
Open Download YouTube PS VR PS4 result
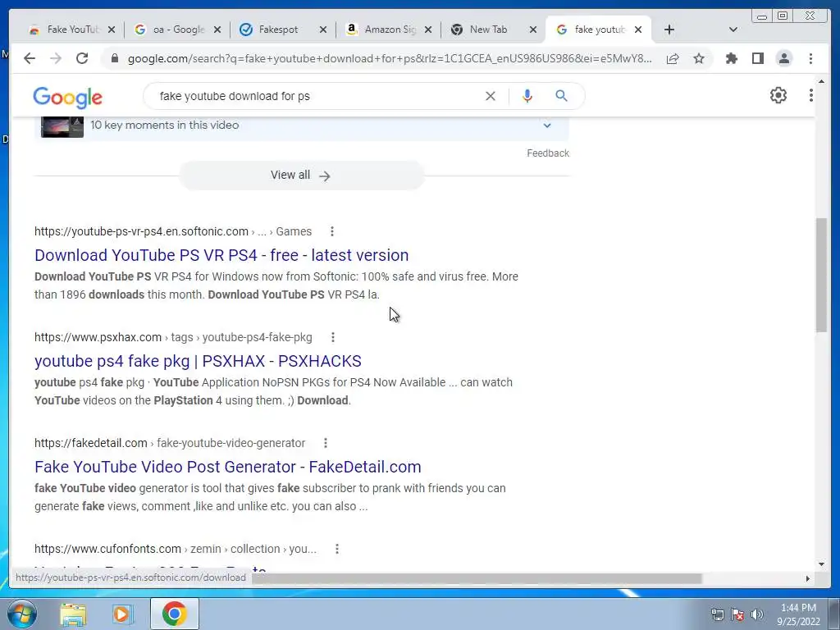(221, 255)
